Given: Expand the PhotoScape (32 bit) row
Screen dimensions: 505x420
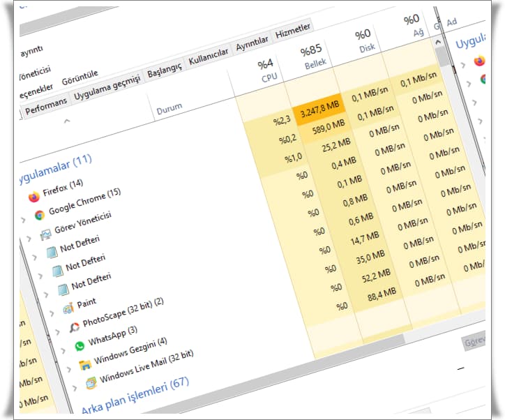Looking at the screenshot, I should pos(57,332).
